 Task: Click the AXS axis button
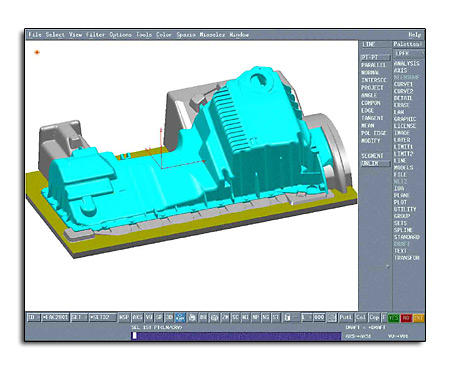pos(137,317)
